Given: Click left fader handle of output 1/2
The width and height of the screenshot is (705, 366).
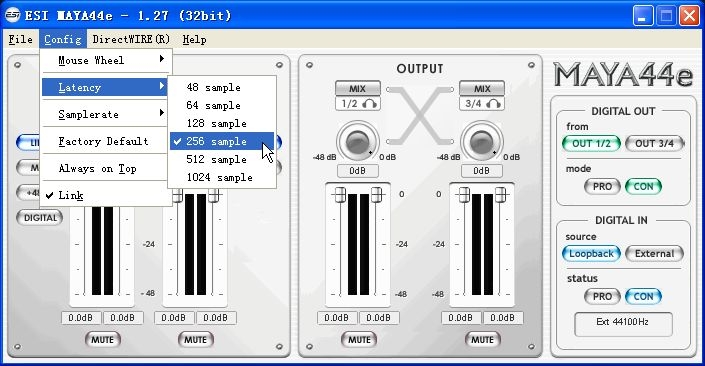Looking at the screenshot, I should tap(340, 195).
